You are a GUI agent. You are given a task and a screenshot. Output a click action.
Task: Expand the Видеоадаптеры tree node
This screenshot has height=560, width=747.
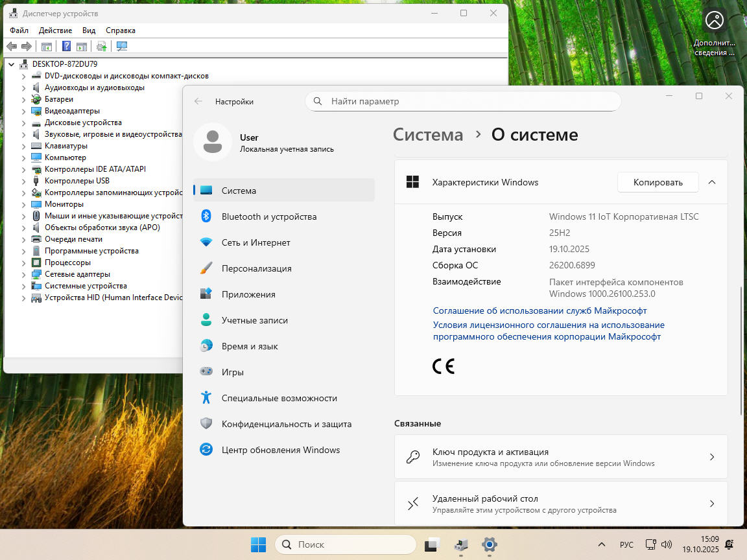coord(24,111)
